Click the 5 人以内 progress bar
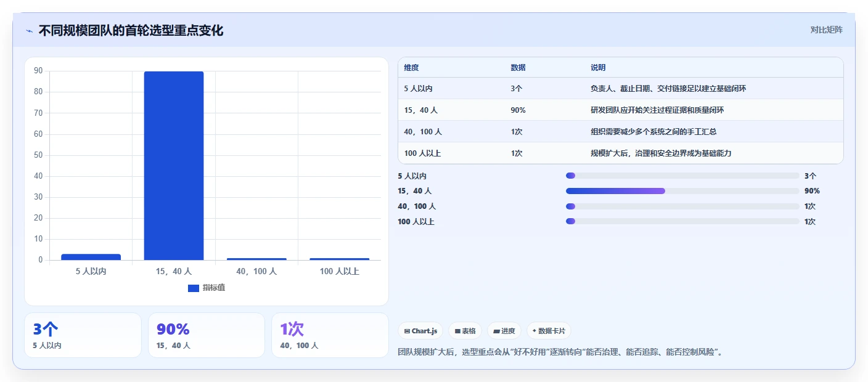This screenshot has height=382, width=868. [x=682, y=176]
